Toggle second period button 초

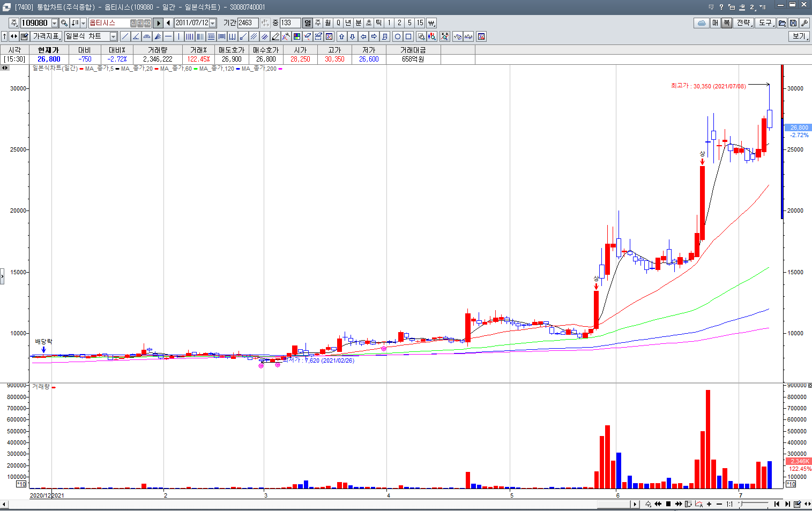coord(369,23)
